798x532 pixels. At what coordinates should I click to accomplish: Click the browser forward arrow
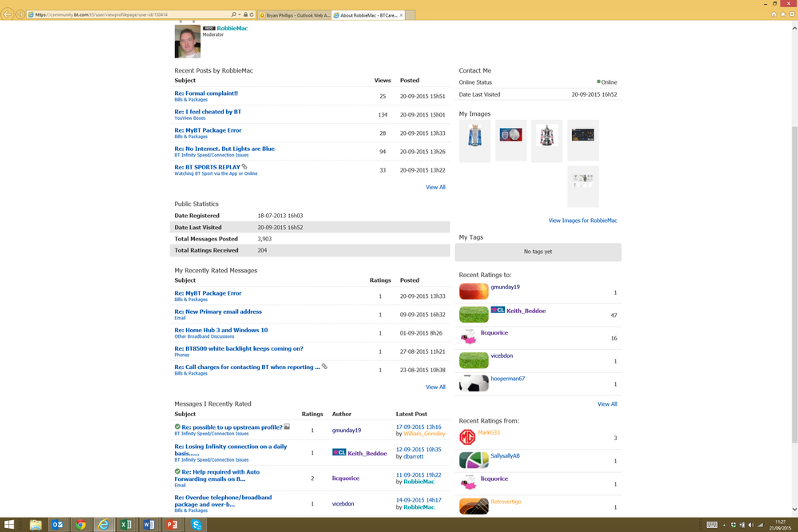20,14
